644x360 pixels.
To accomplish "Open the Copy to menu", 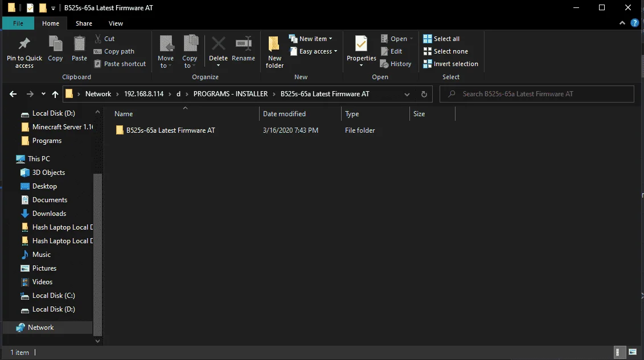I will coord(190,52).
